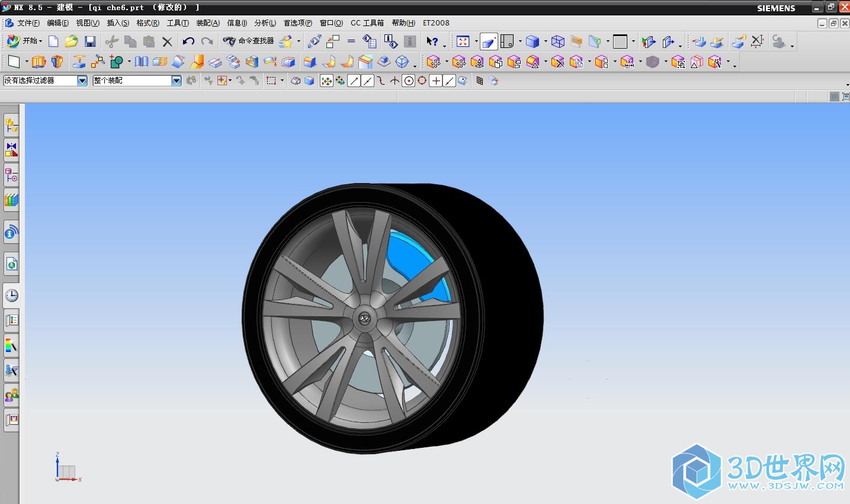
Task: Click the What's This help arrow icon
Action: click(x=432, y=41)
